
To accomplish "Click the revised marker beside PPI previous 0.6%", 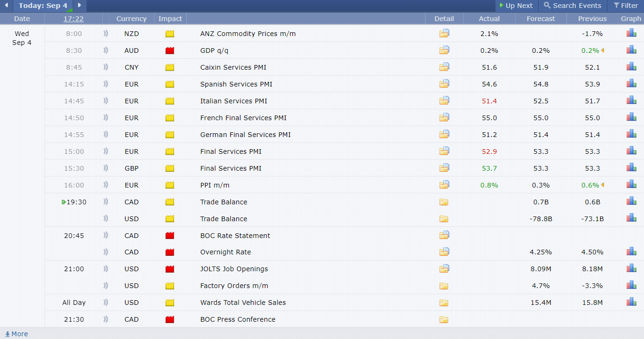I will click(x=602, y=185).
